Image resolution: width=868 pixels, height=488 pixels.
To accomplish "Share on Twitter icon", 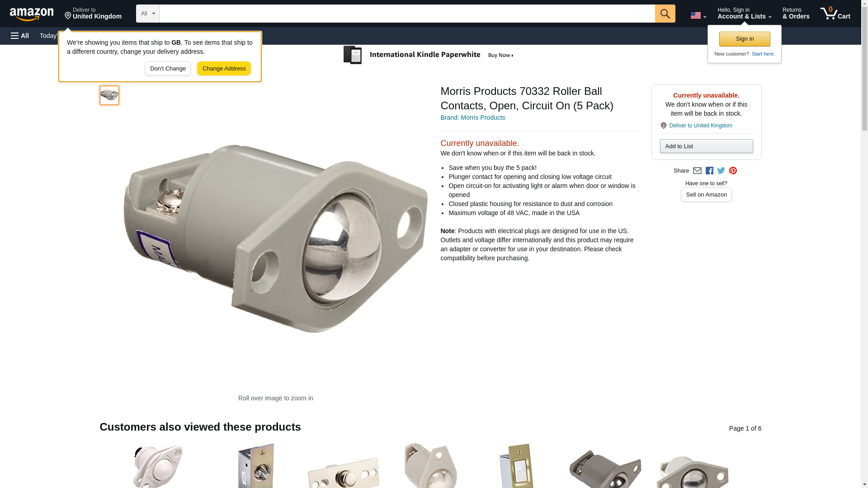I will 721,171.
